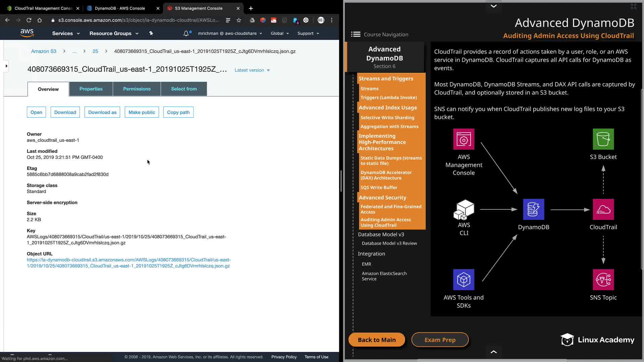Expand the left sidebar arrow toggle

[6, 66]
